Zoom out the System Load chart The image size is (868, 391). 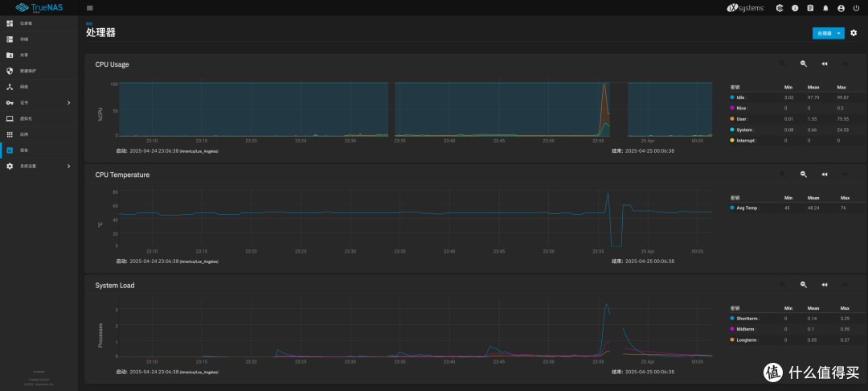click(803, 285)
